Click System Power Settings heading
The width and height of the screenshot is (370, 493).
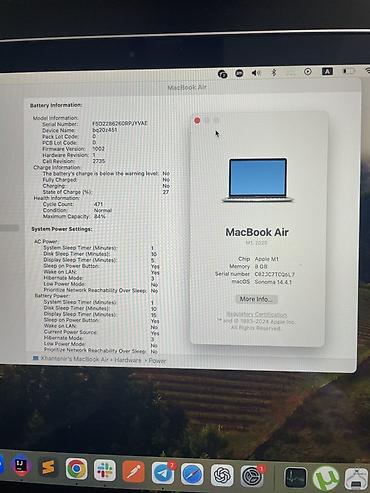click(x=62, y=229)
